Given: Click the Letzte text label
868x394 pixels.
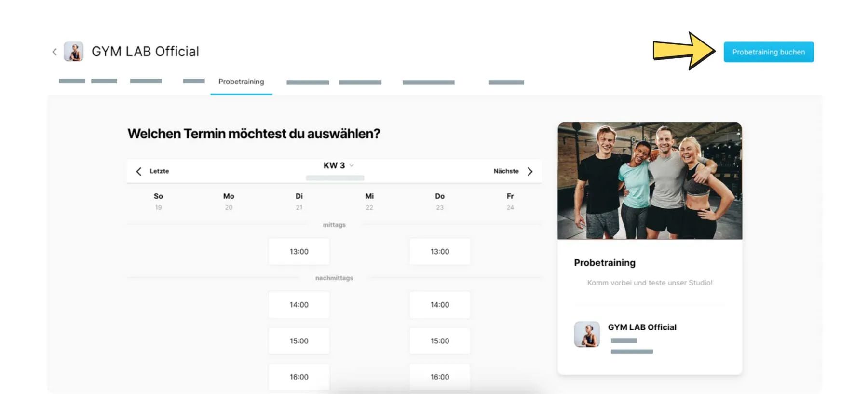Looking at the screenshot, I should click(159, 171).
